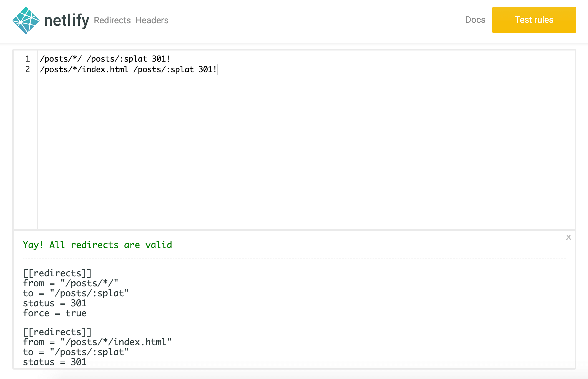Click the first [[redirects]] output heading
This screenshot has width=588, height=379.
click(57, 273)
